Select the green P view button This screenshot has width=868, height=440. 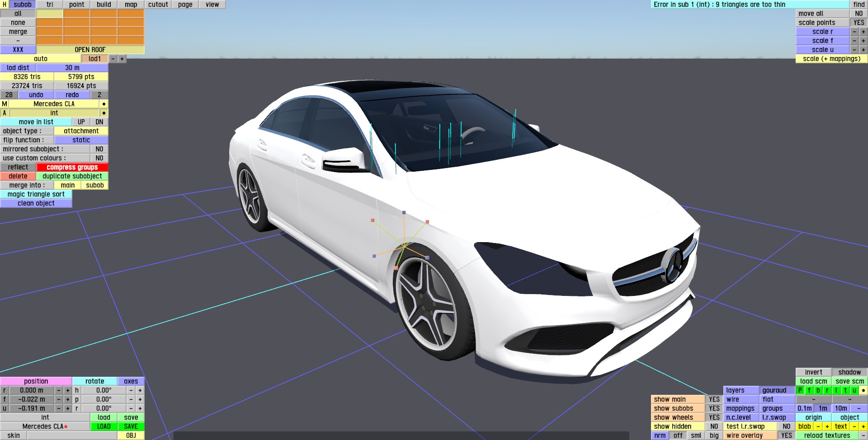[x=800, y=390]
